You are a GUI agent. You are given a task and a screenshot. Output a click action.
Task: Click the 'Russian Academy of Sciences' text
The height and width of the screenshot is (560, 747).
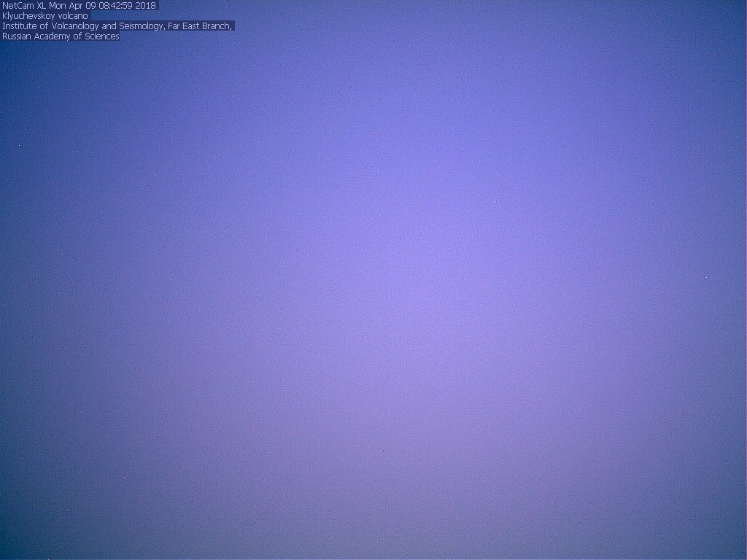coord(61,36)
